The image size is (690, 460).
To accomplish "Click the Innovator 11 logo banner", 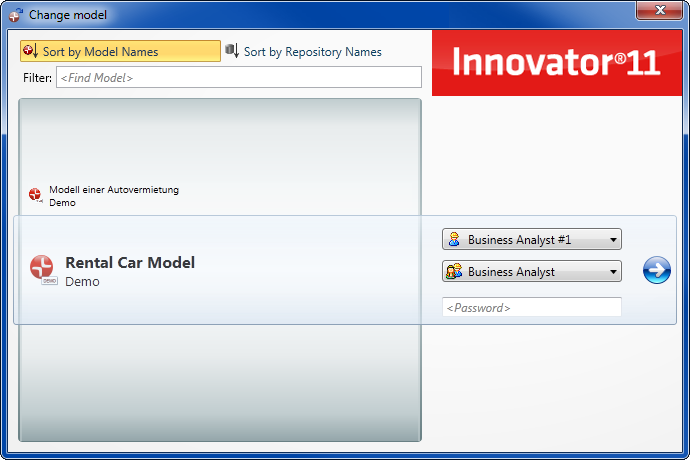I will click(x=556, y=62).
